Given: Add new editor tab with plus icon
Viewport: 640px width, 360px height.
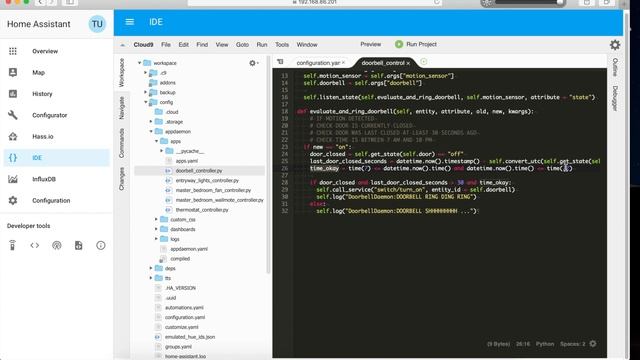Looking at the screenshot, I should (424, 62).
